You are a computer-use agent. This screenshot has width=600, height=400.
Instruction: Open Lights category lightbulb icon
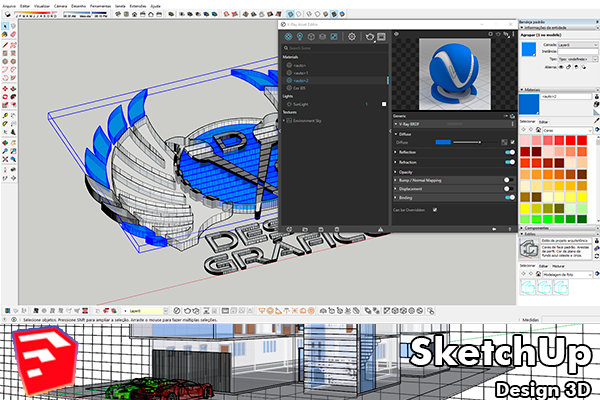tap(300, 37)
